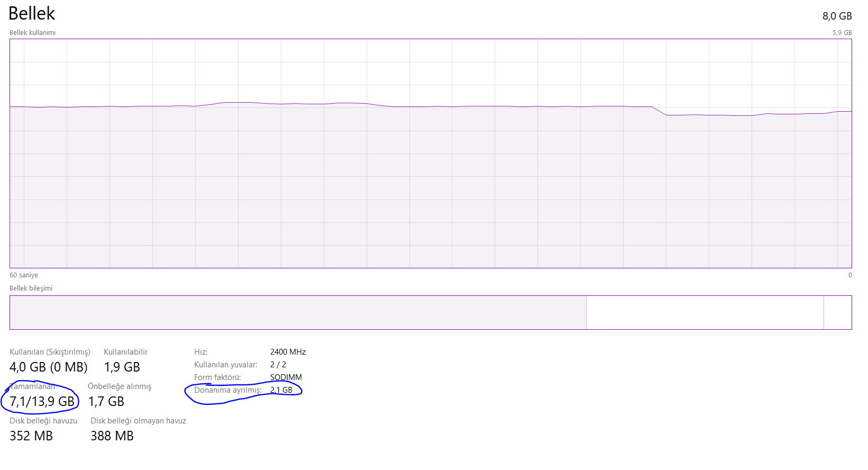The height and width of the screenshot is (470, 868).
Task: Click the "Disk belleği havuzu" label
Action: [x=43, y=421]
